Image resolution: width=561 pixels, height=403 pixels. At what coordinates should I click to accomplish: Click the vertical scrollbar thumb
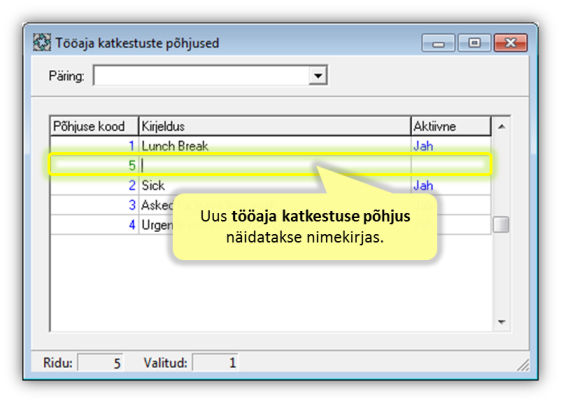click(501, 225)
